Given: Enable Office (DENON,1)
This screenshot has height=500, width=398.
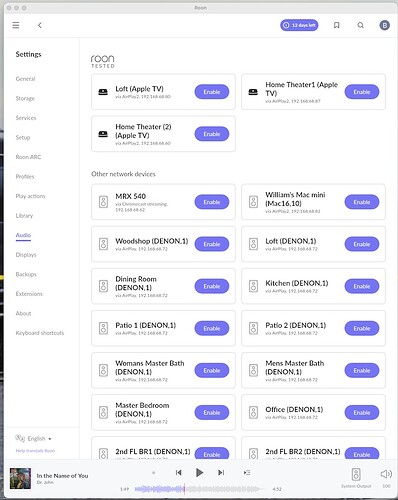Looking at the screenshot, I should (362, 413).
